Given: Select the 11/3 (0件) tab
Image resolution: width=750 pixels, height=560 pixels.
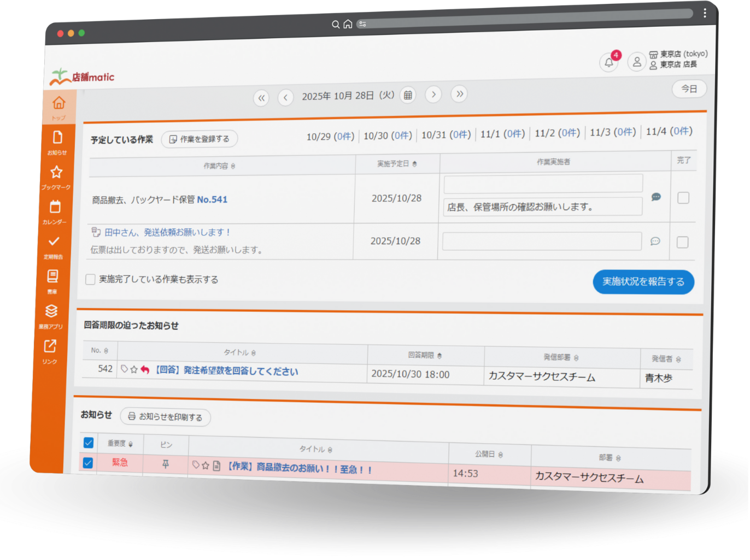Looking at the screenshot, I should click(613, 131).
